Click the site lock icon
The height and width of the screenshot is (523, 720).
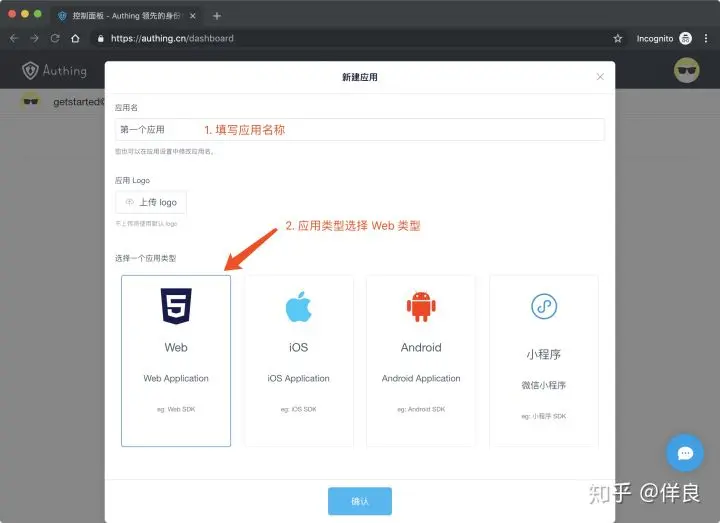[x=101, y=39]
